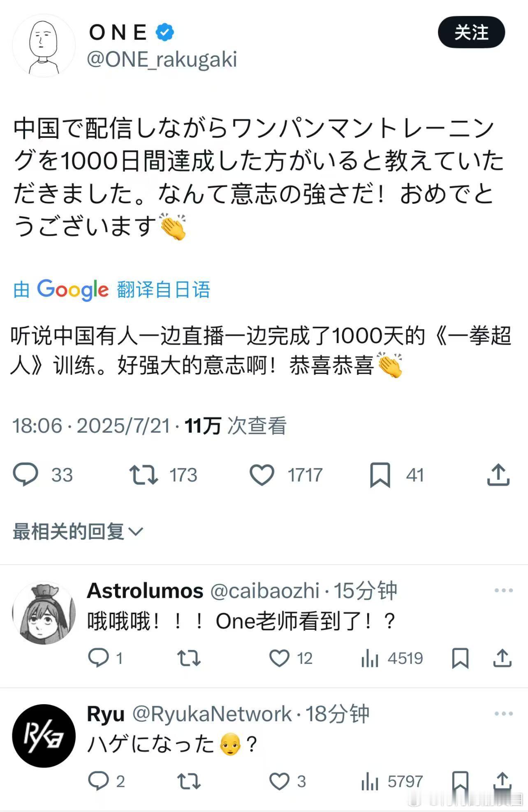Open the more options menu on Ryu's reply

click(503, 714)
